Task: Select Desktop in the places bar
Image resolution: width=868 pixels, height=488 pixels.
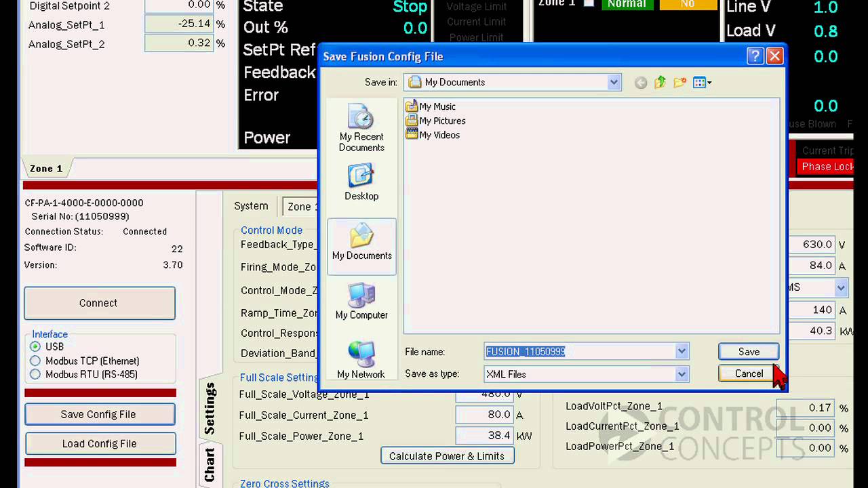Action: pos(361,182)
